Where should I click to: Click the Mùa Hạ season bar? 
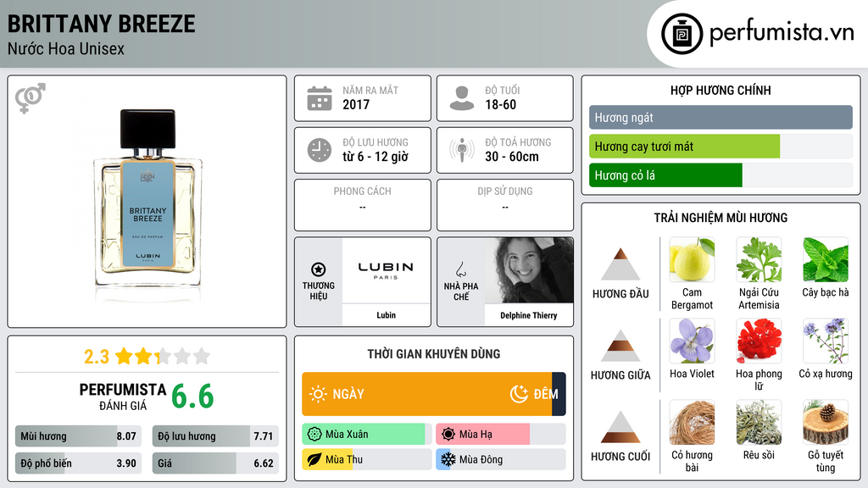500,435
